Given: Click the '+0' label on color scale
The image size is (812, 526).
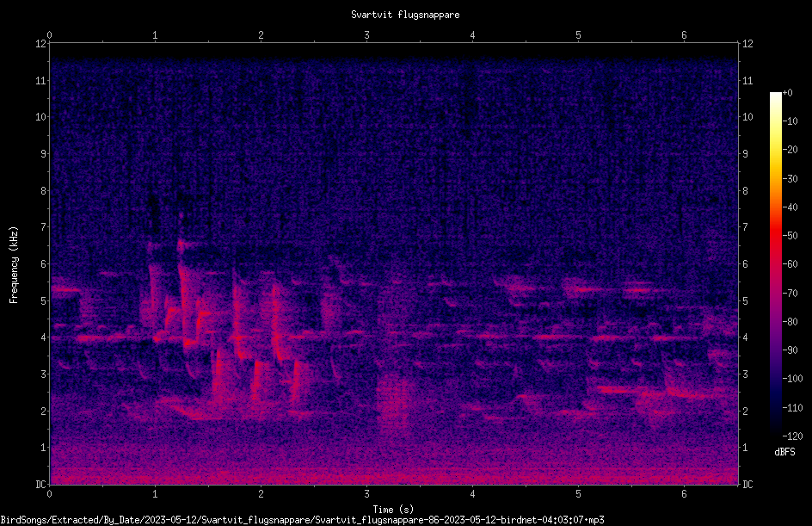Looking at the screenshot, I should 787,93.
